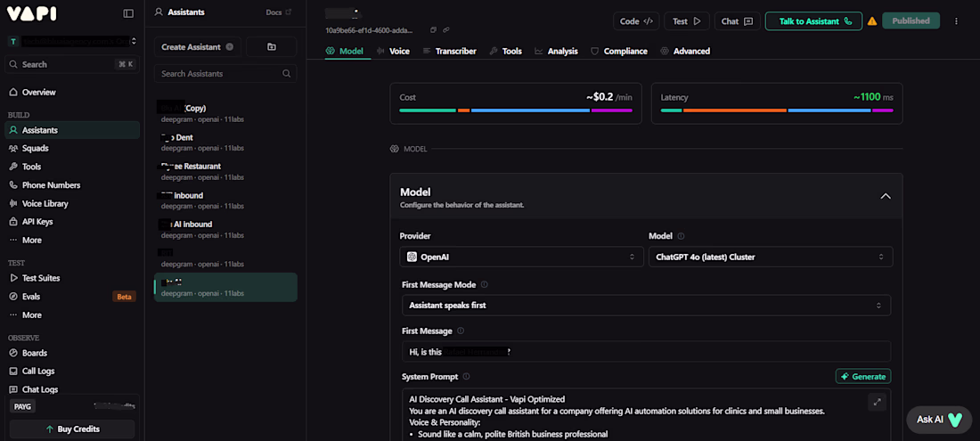Image resolution: width=980 pixels, height=441 pixels.
Task: Switch to the Voice tab
Action: (393, 51)
